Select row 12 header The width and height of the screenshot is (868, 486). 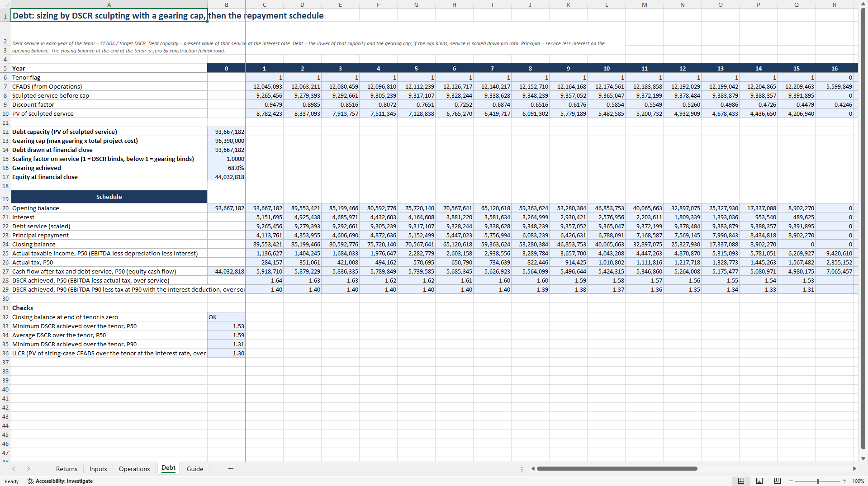pyautogui.click(x=5, y=132)
